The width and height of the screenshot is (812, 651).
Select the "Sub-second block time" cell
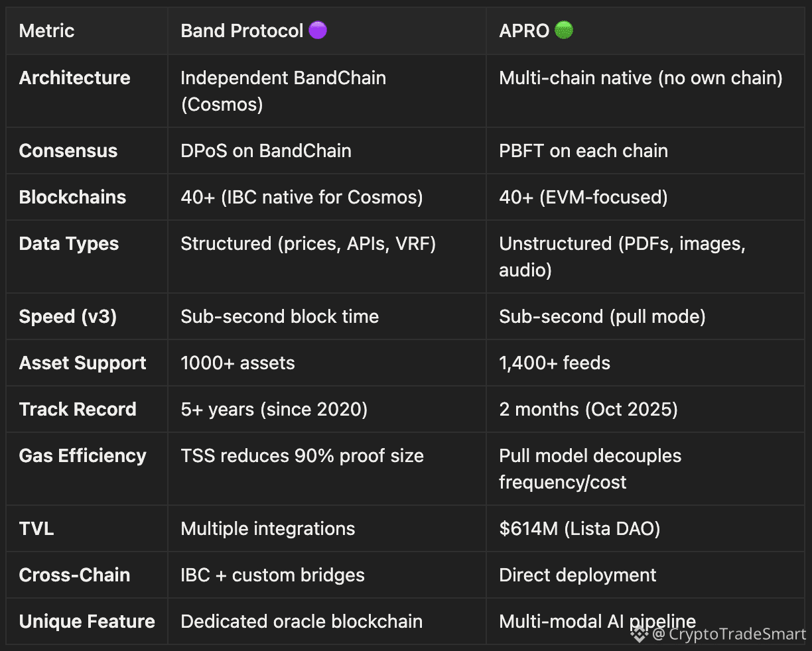coord(279,316)
